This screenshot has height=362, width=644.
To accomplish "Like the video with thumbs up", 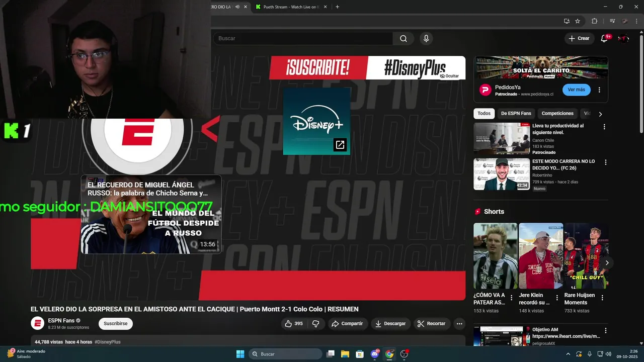I will click(x=294, y=324).
